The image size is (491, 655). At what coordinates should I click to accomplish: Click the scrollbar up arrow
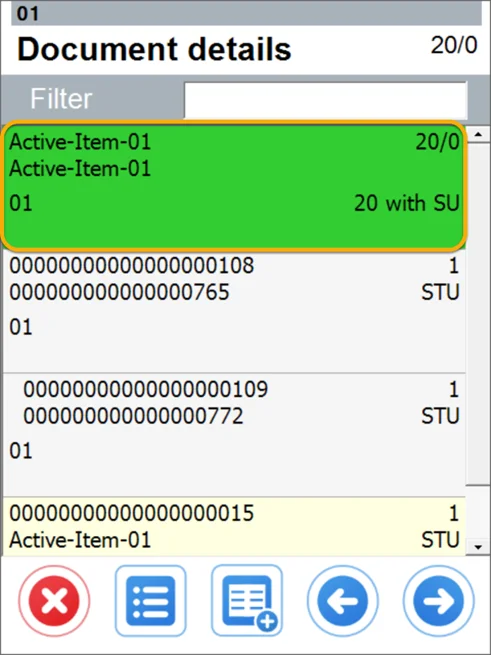click(478, 135)
